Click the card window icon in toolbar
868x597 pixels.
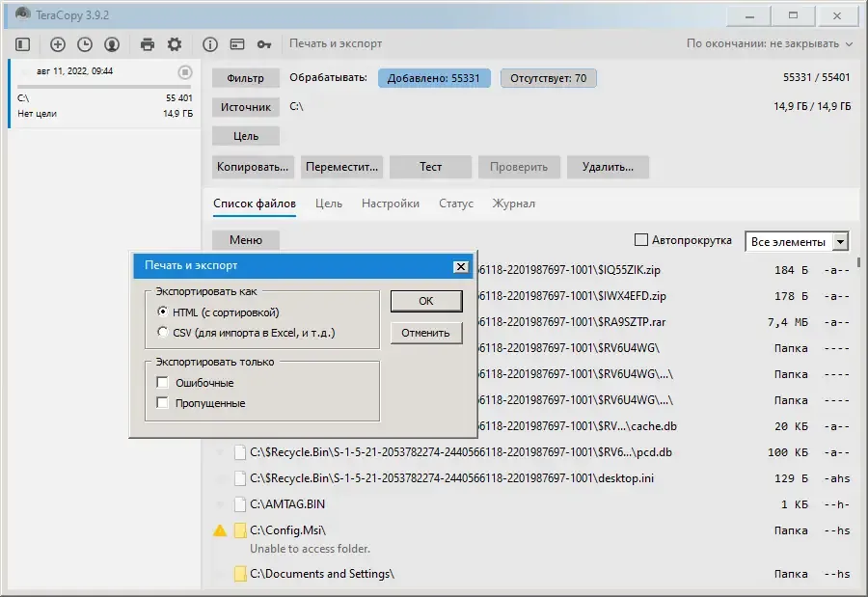237,44
